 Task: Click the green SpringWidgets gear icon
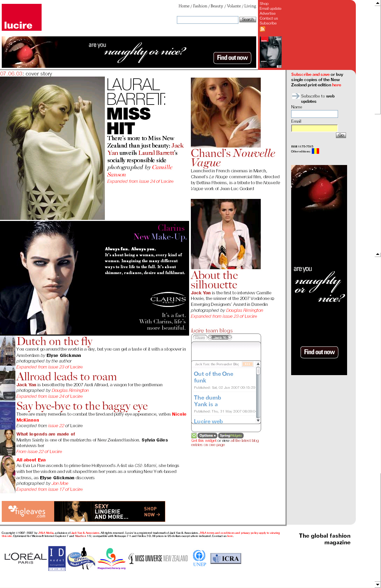click(194, 436)
